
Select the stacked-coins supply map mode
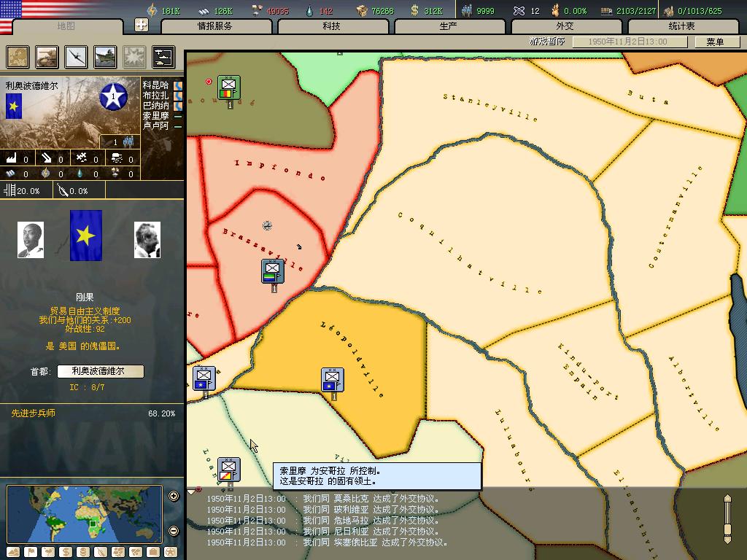(x=83, y=552)
